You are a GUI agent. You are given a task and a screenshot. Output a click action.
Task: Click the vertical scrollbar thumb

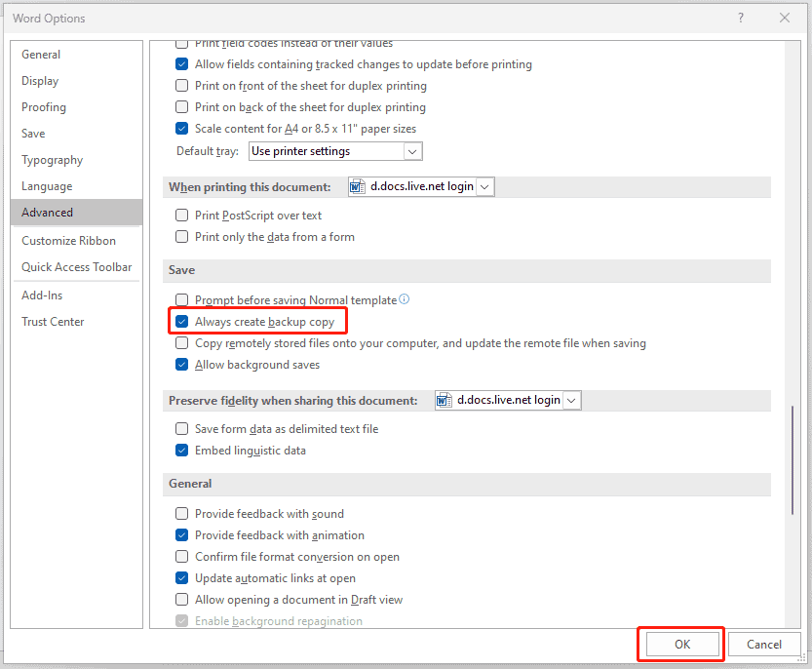point(793,460)
